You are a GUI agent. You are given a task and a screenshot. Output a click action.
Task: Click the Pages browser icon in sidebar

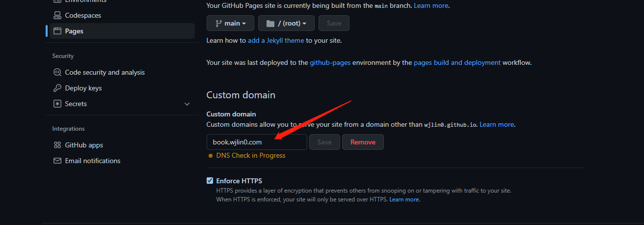(57, 31)
